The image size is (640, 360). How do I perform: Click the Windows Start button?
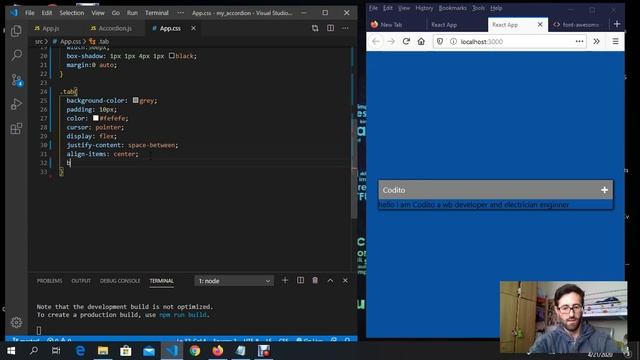click(11, 351)
